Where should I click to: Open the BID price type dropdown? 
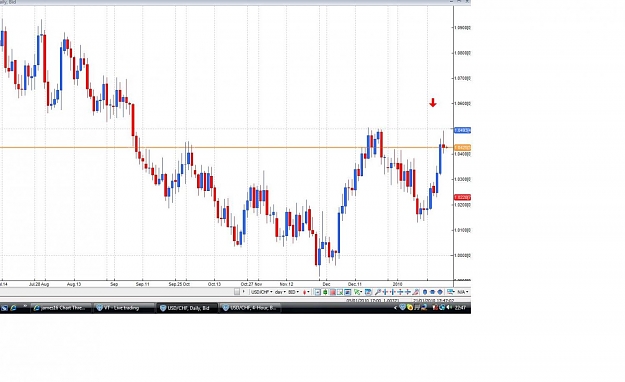click(293, 292)
